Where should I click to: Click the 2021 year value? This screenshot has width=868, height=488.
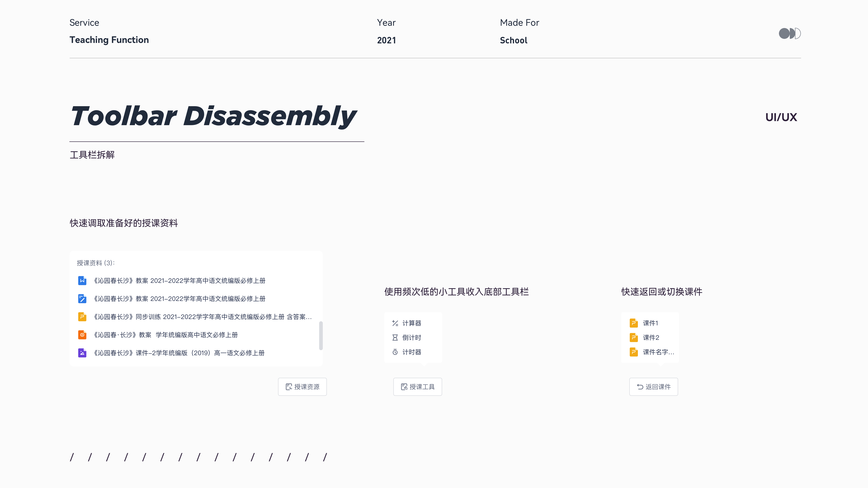387,40
